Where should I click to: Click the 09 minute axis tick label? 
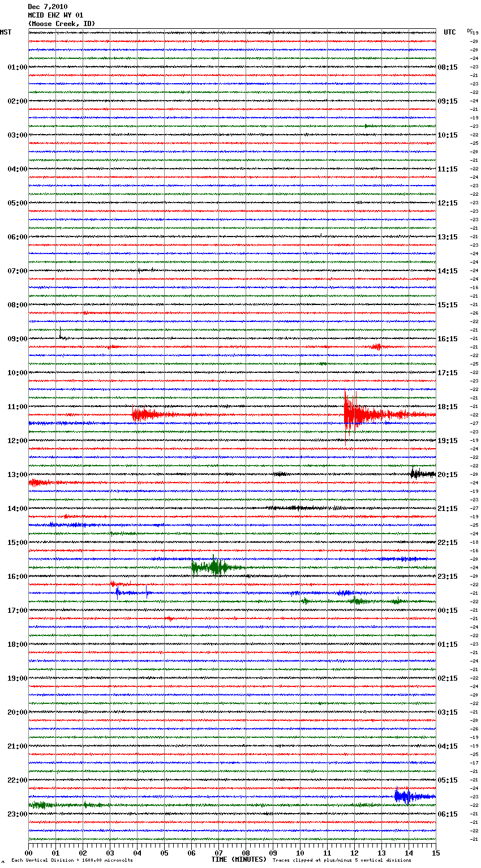(273, 853)
